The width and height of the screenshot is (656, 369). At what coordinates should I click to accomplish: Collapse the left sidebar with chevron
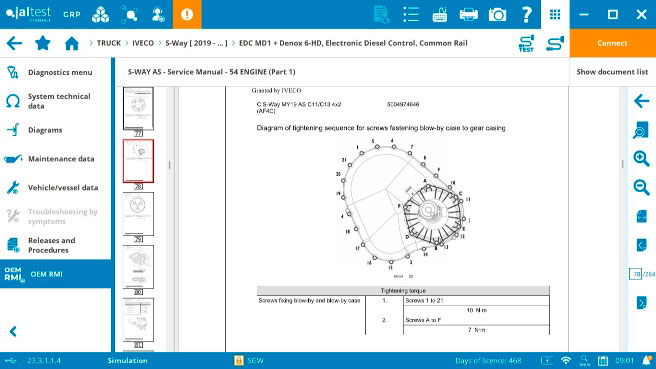pos(13,331)
